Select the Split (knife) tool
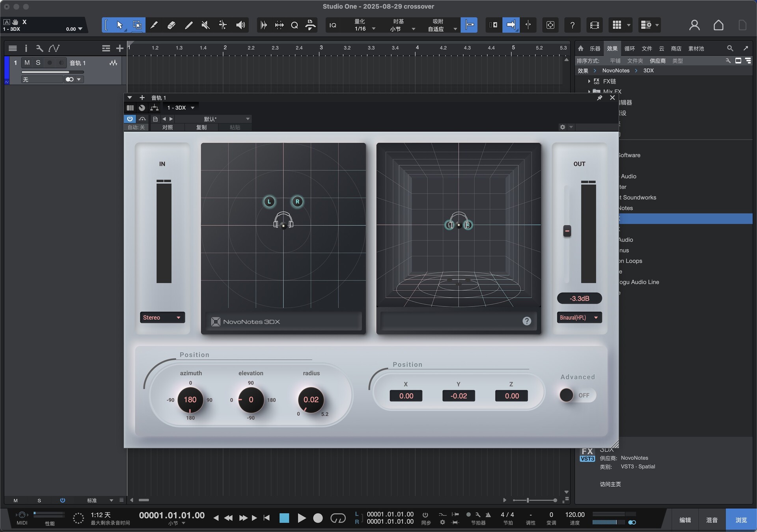Viewport: 757px width, 532px height. pos(154,25)
